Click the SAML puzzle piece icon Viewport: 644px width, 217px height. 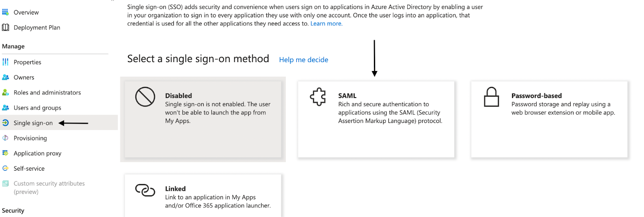[x=318, y=97]
